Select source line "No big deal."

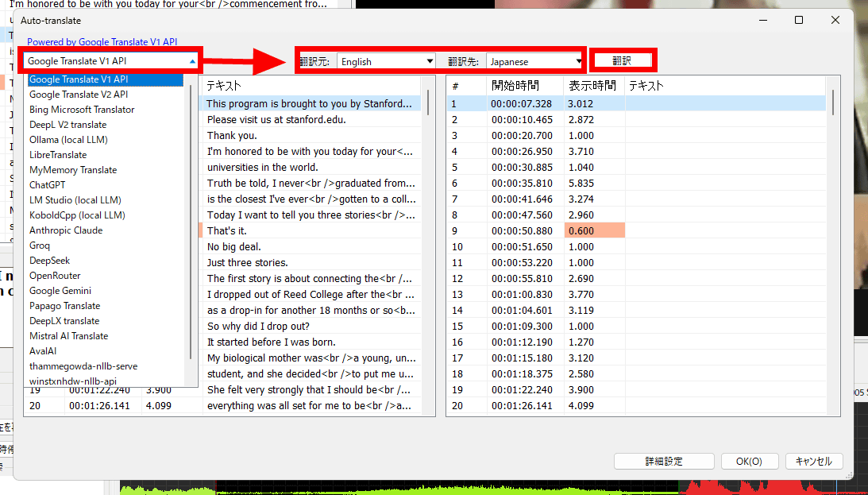[x=233, y=247]
